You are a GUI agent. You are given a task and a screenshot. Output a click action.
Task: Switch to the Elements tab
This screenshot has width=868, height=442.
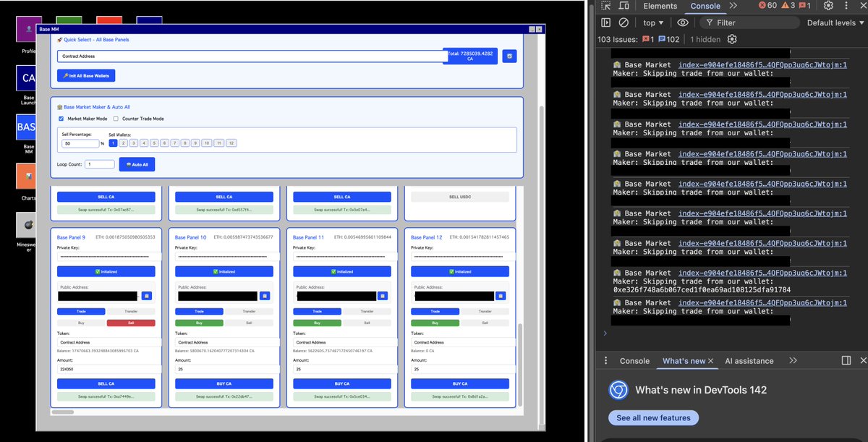coord(660,6)
